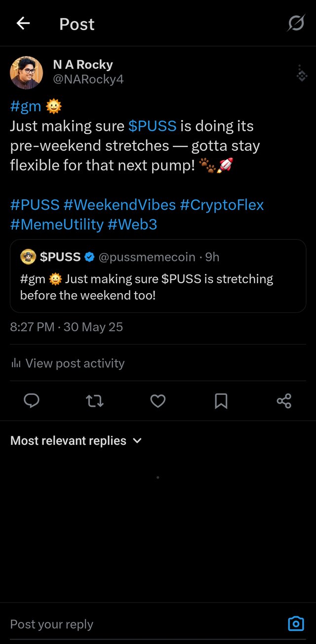The height and width of the screenshot is (644, 316).
Task: Tap the #CryptoFlex hashtag
Action: point(222,205)
